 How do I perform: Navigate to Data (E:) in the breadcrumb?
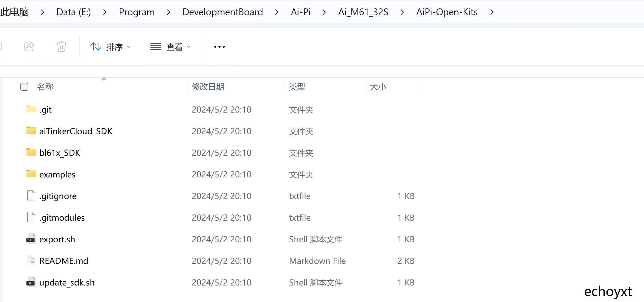(x=74, y=12)
